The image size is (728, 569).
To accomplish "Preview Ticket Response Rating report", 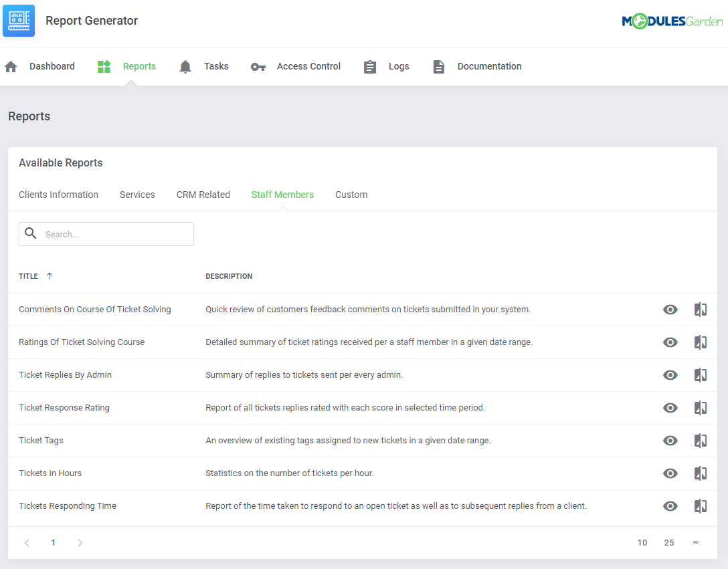I will point(670,408).
